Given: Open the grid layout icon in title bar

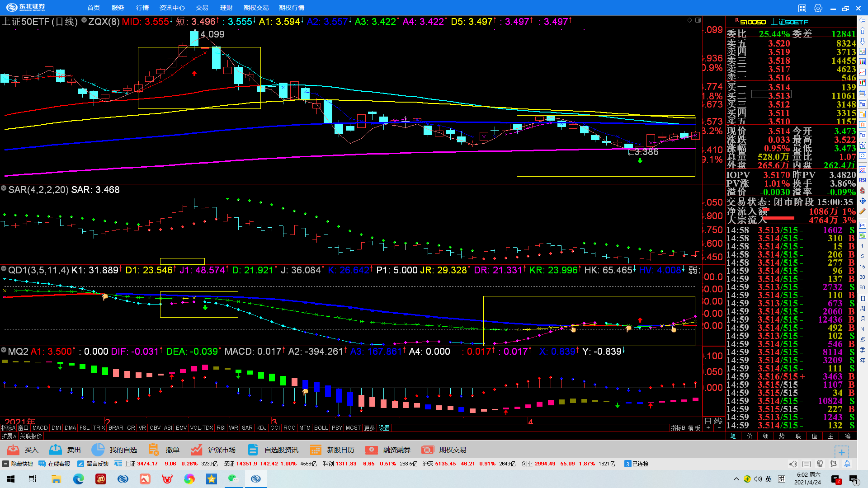Looking at the screenshot, I should tap(802, 8).
